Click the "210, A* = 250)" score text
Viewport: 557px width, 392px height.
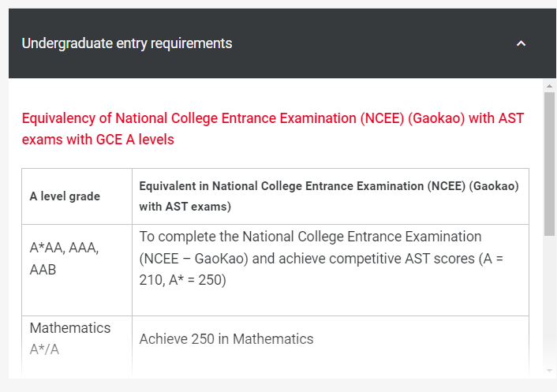point(183,279)
